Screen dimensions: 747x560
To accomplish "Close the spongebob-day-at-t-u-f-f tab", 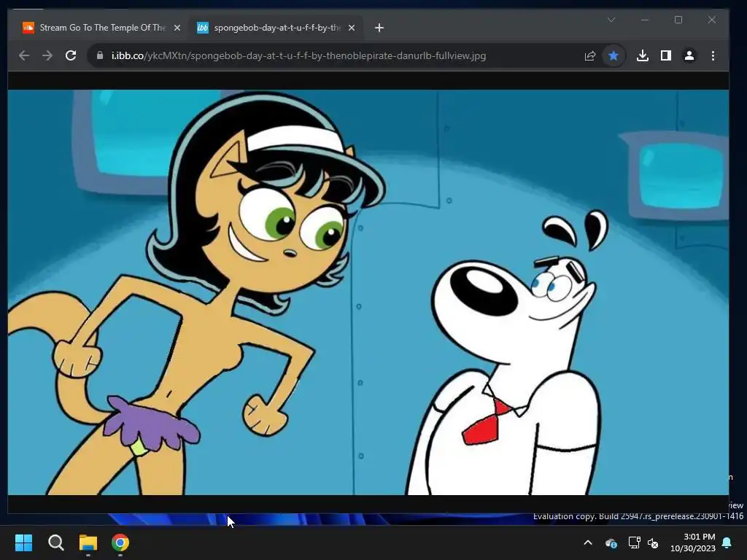I will [x=352, y=28].
